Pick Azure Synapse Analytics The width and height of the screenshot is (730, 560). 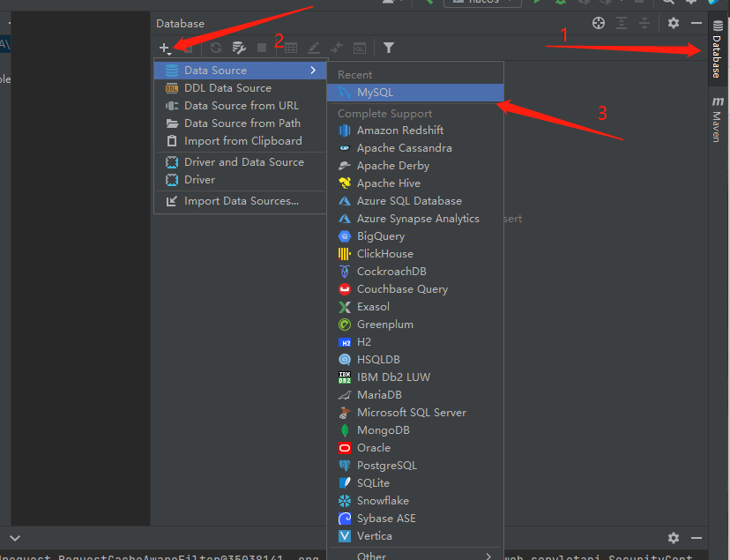pos(415,219)
